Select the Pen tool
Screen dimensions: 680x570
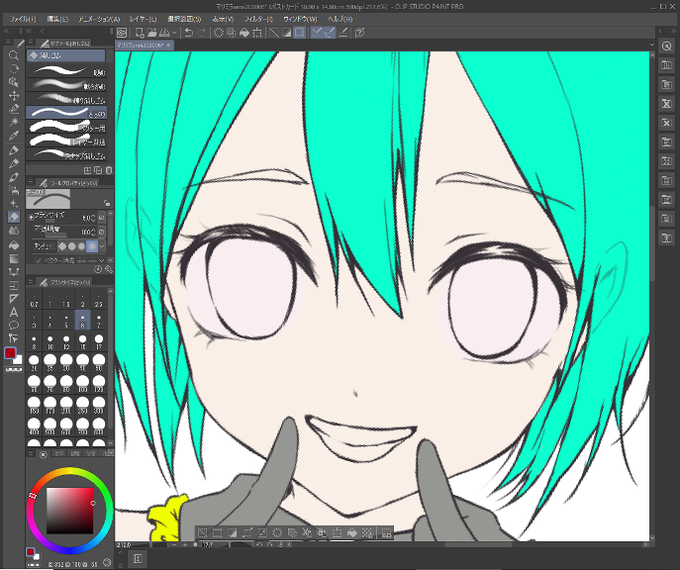tap(14, 150)
